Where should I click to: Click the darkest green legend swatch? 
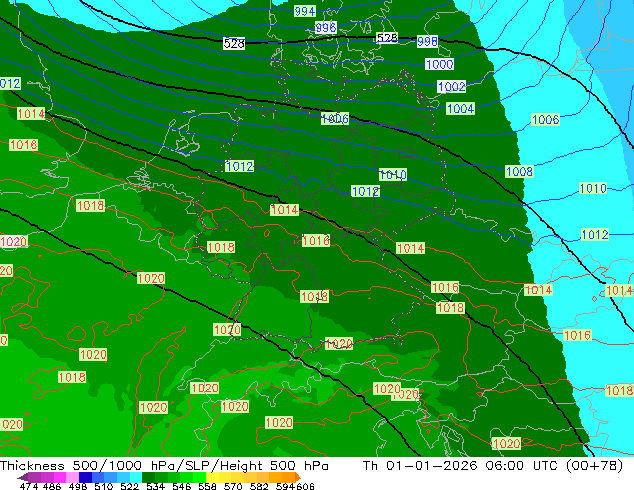[148, 477]
